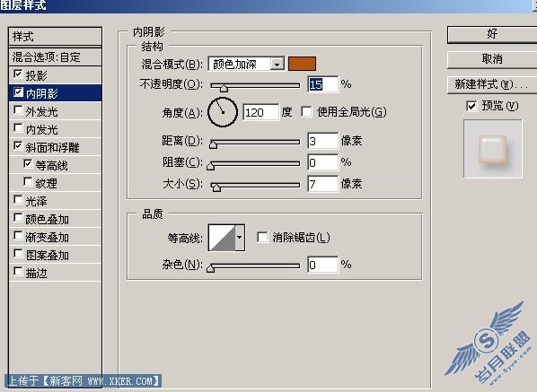Viewport: 537px width, 392px height.
Task: Click the choke percent field
Action: click(323, 162)
